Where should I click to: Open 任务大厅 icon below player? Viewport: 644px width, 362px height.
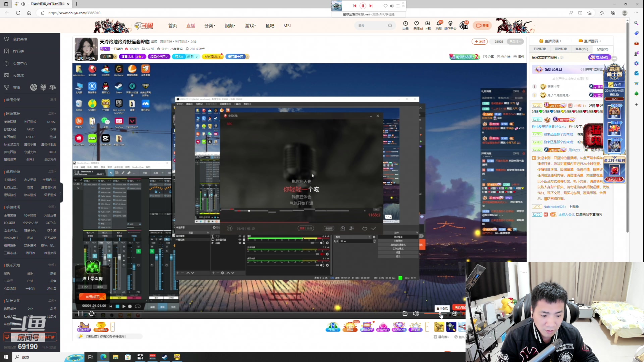coord(84,327)
